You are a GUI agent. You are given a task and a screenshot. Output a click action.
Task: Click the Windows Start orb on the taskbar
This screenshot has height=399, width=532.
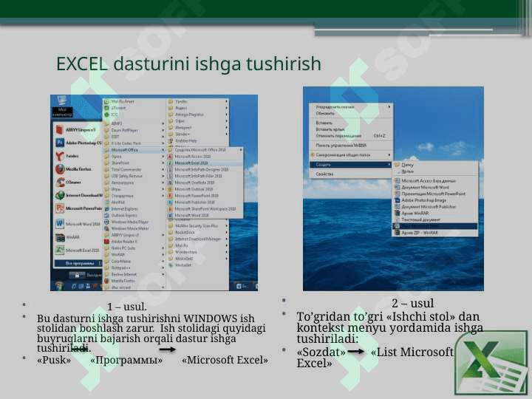pos(59,286)
